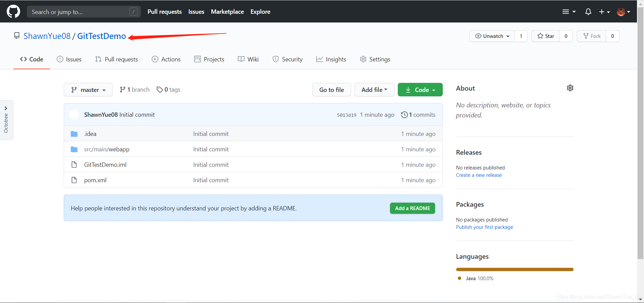Open the master branch selector
Image resolution: width=644 pixels, height=303 pixels.
pos(88,90)
